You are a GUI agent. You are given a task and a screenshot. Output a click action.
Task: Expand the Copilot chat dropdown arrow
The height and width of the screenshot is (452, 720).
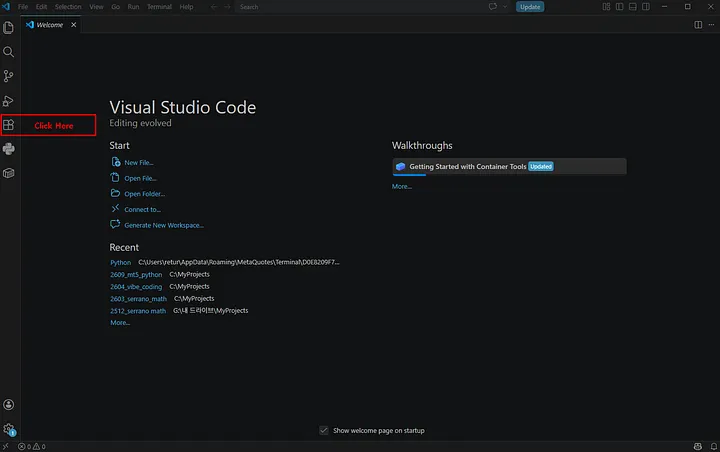point(505,7)
